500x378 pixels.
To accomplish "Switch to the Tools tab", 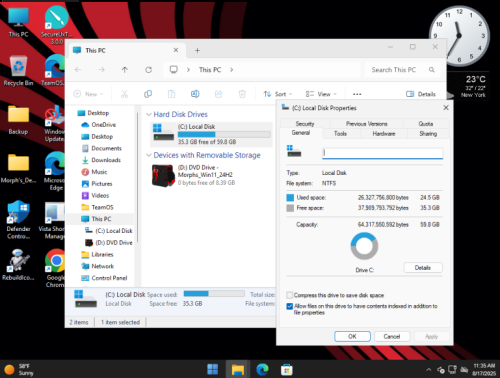I will pos(340,134).
